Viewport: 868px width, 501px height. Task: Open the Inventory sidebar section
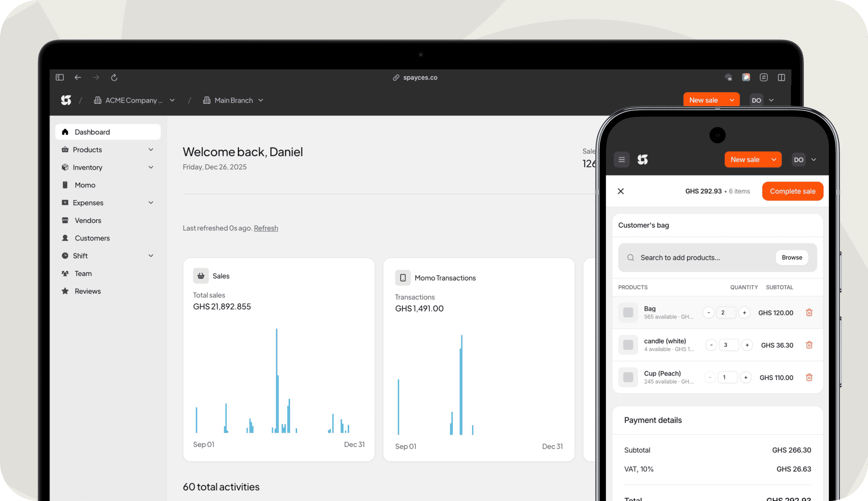tap(87, 167)
